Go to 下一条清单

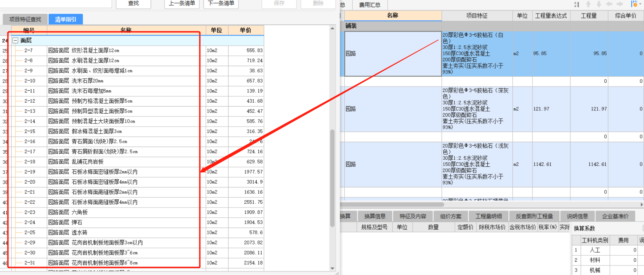point(221,4)
